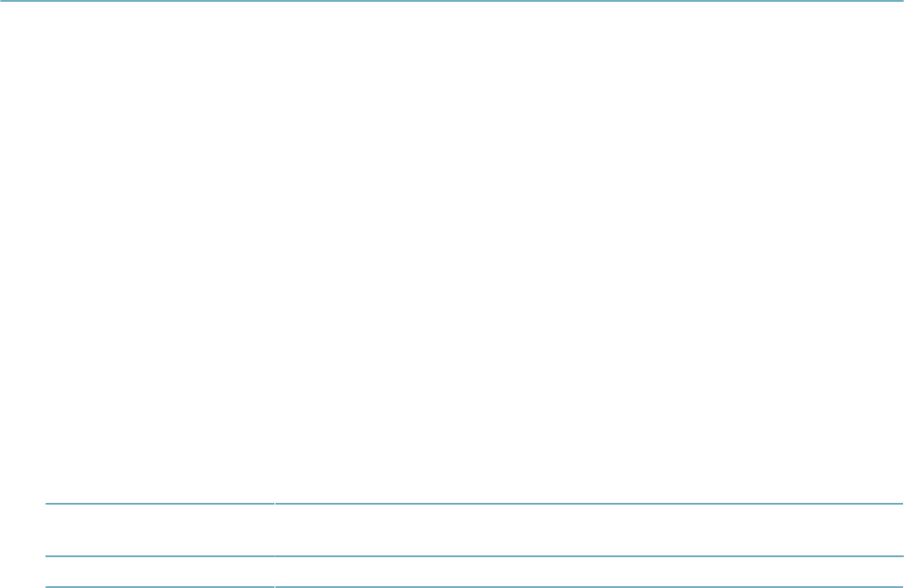Click the bottom border line of right column

[x=589, y=587]
